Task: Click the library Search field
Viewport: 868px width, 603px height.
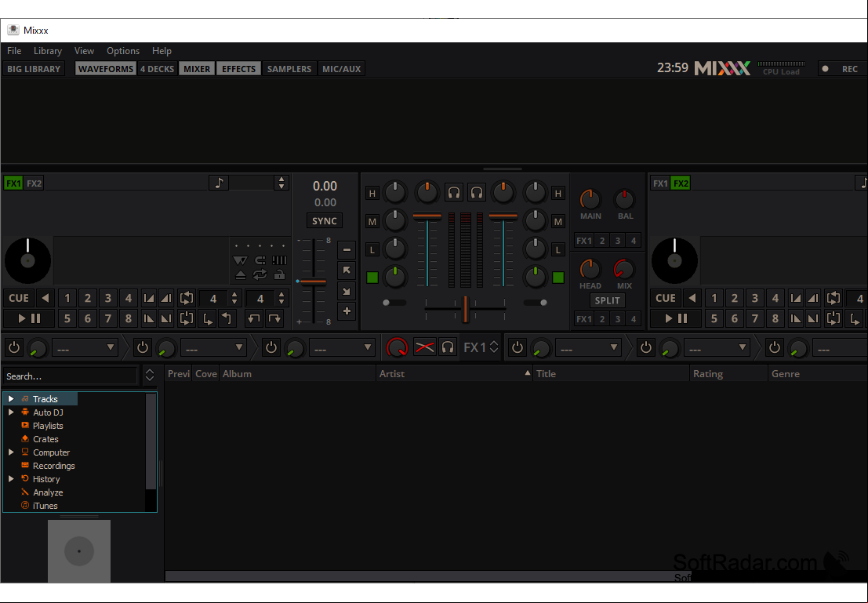Action: [71, 376]
